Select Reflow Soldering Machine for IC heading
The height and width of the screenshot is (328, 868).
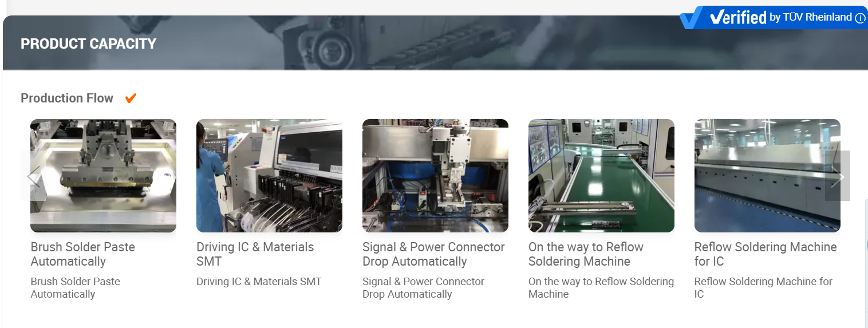[x=766, y=254]
